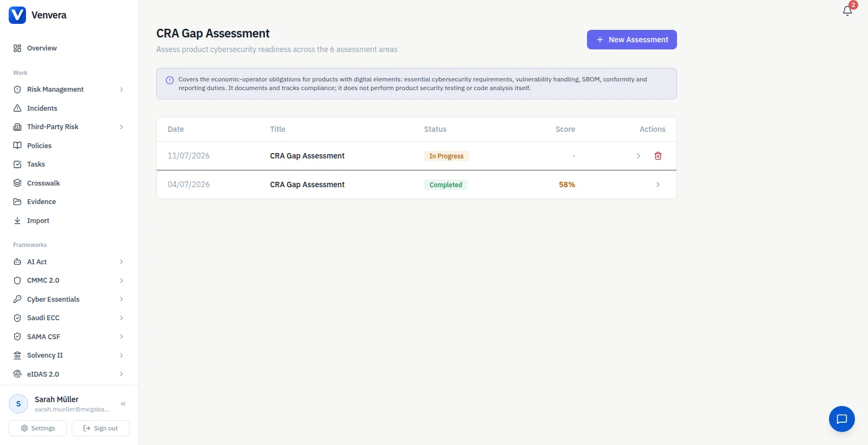This screenshot has height=445, width=868.
Task: Expand the SAMA CSF chevron
Action: click(122, 336)
